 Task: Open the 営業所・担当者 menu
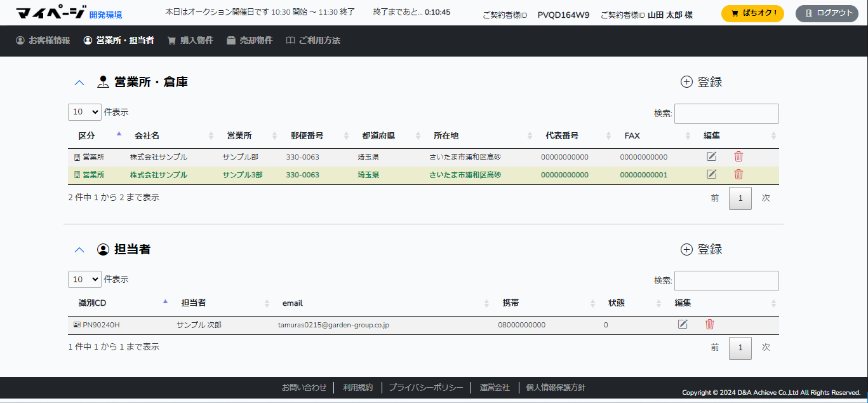(118, 40)
